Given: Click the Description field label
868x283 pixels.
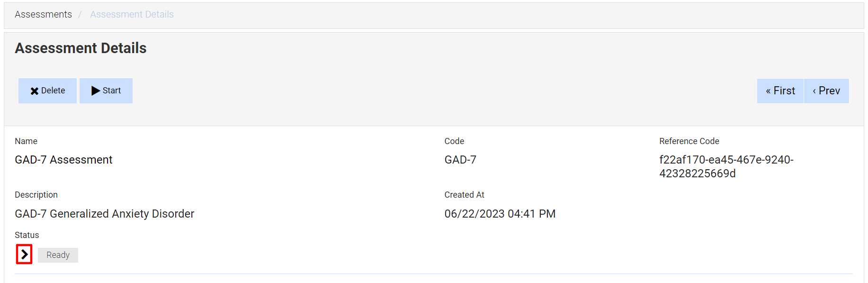Looking at the screenshot, I should coord(36,195).
